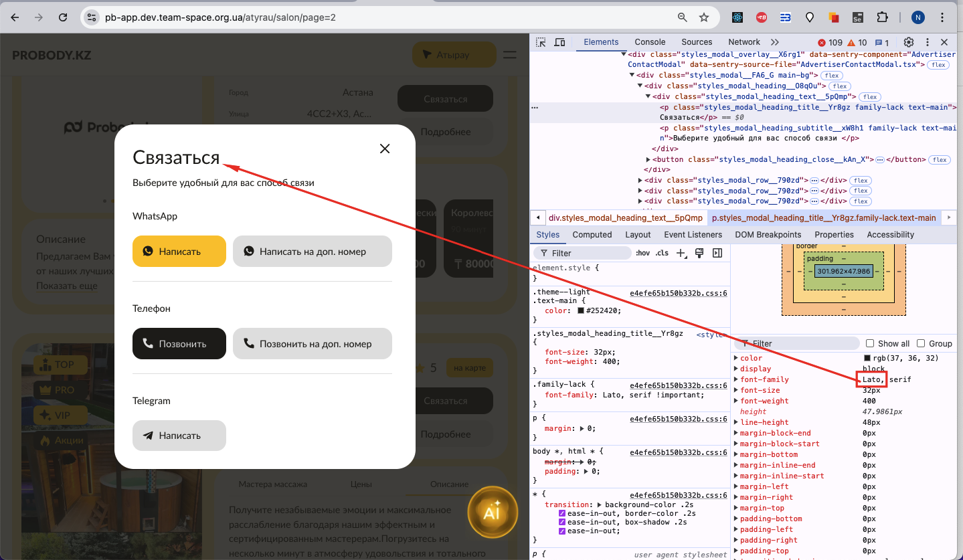This screenshot has width=963, height=560.
Task: Toggle the computed styles sidebar icon
Action: pos(717,253)
